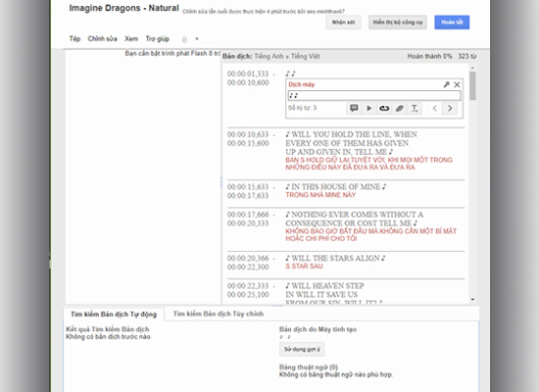Click the blue Hoàn tất button
This screenshot has height=392, width=539.
pos(452,23)
